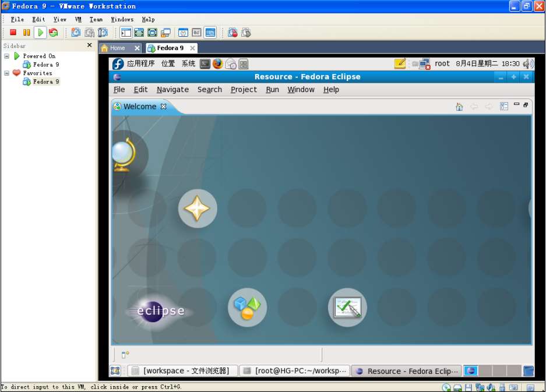Click the root user label in panel
Screen dimensions: 546x392
(442, 63)
